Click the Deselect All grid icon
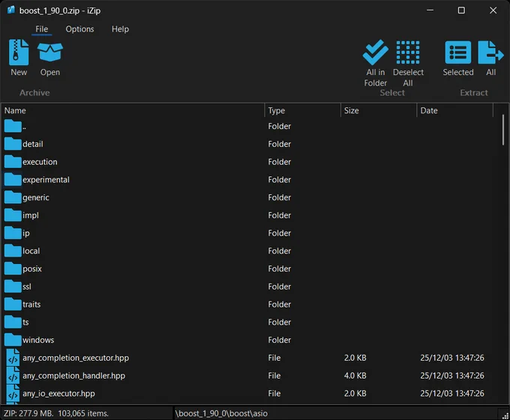This screenshot has width=510, height=420. (x=408, y=52)
